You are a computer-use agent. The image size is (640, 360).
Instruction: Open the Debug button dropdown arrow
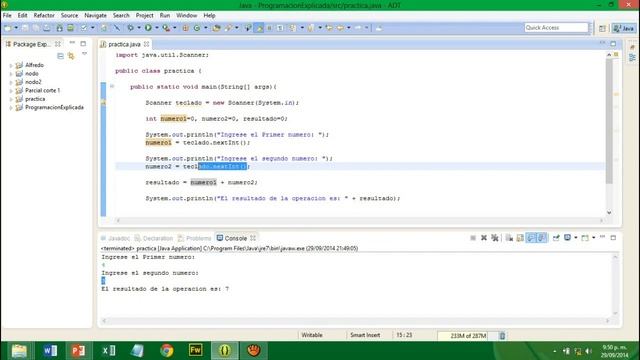click(139, 28)
